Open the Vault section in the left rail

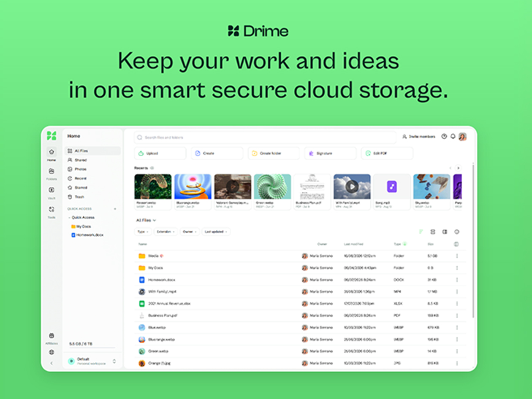(x=52, y=193)
